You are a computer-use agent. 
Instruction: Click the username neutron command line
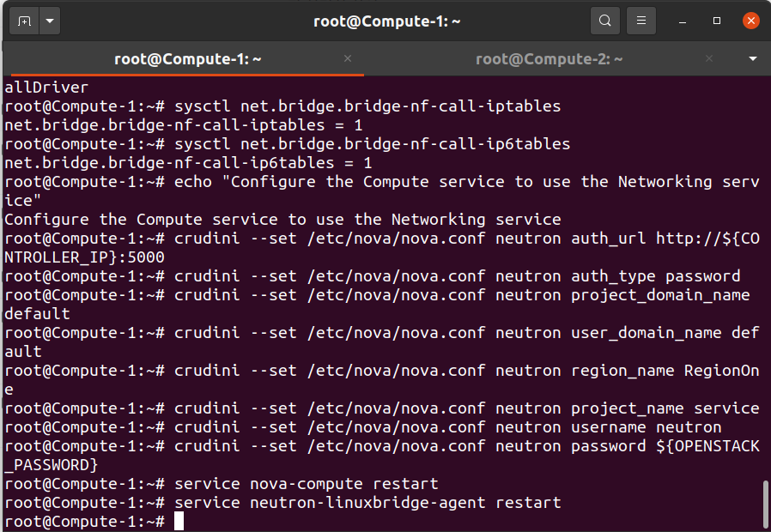pos(363,427)
